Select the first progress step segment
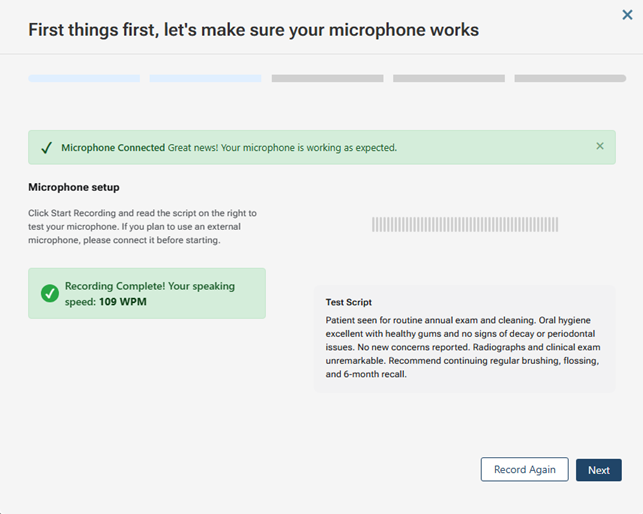The height and width of the screenshot is (514, 643). (84, 78)
